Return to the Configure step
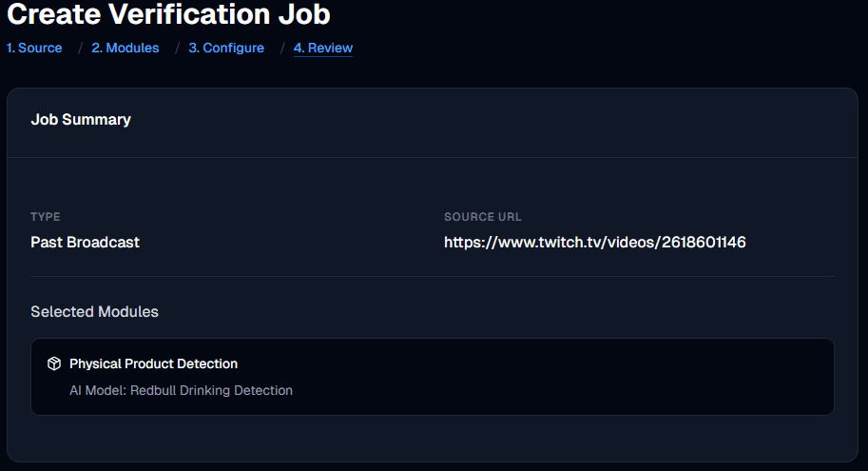This screenshot has width=868, height=471. point(226,48)
